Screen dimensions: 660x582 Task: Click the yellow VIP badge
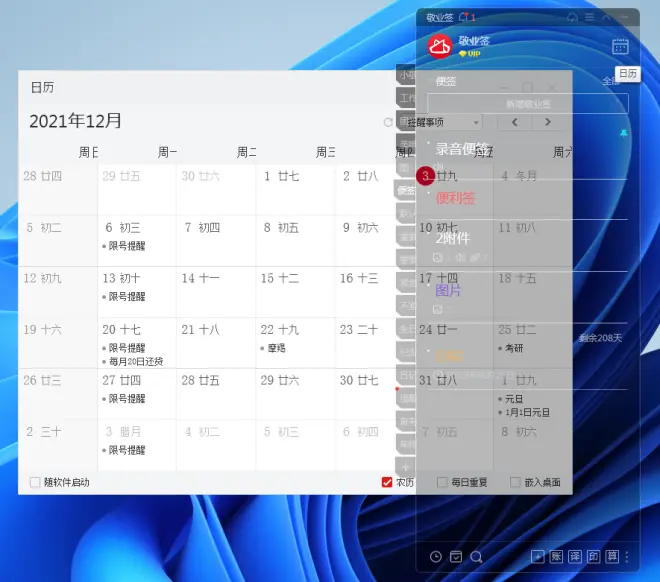click(x=470, y=54)
